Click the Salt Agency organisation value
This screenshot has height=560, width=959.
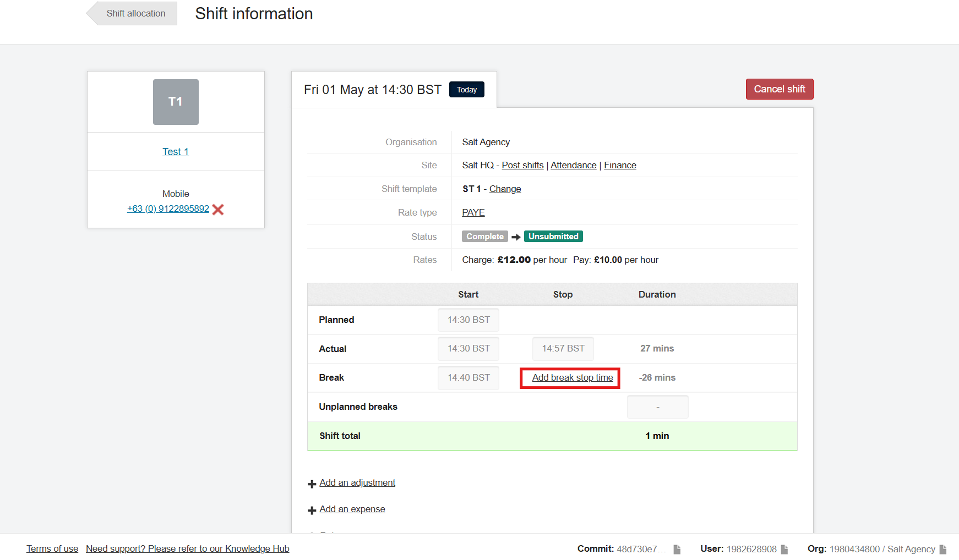pyautogui.click(x=486, y=142)
